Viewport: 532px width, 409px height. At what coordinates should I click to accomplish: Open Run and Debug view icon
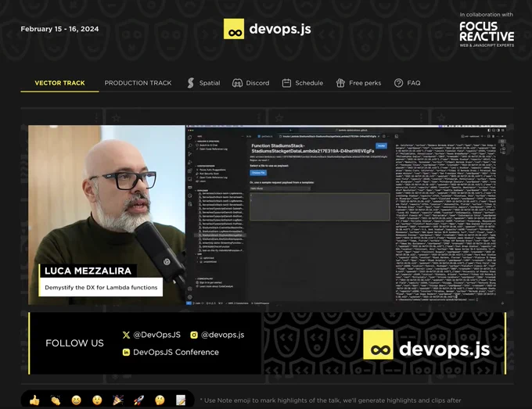point(190,162)
